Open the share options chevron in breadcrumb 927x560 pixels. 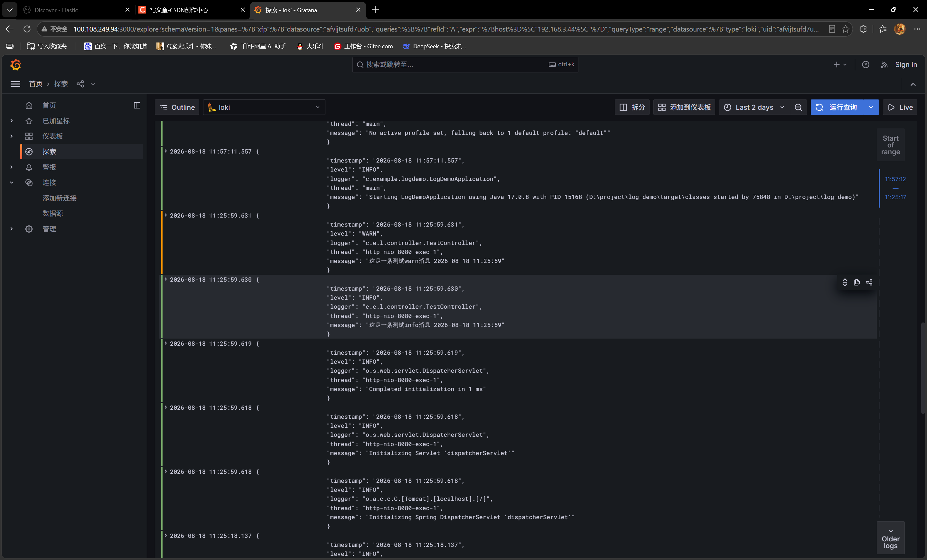click(93, 84)
